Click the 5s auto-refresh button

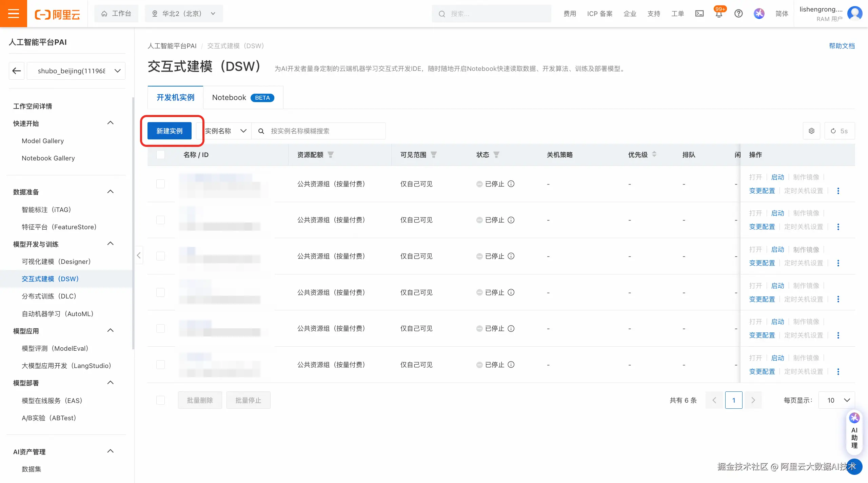point(840,131)
